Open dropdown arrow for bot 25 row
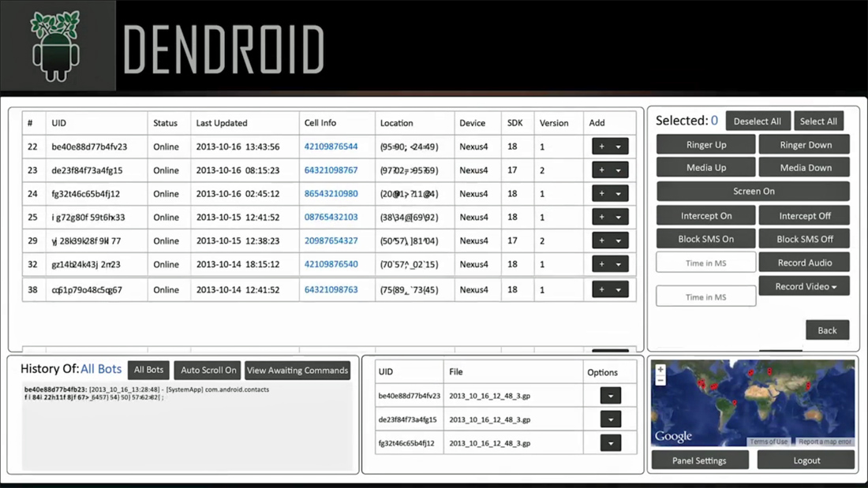The width and height of the screenshot is (868, 488). pos(619,217)
